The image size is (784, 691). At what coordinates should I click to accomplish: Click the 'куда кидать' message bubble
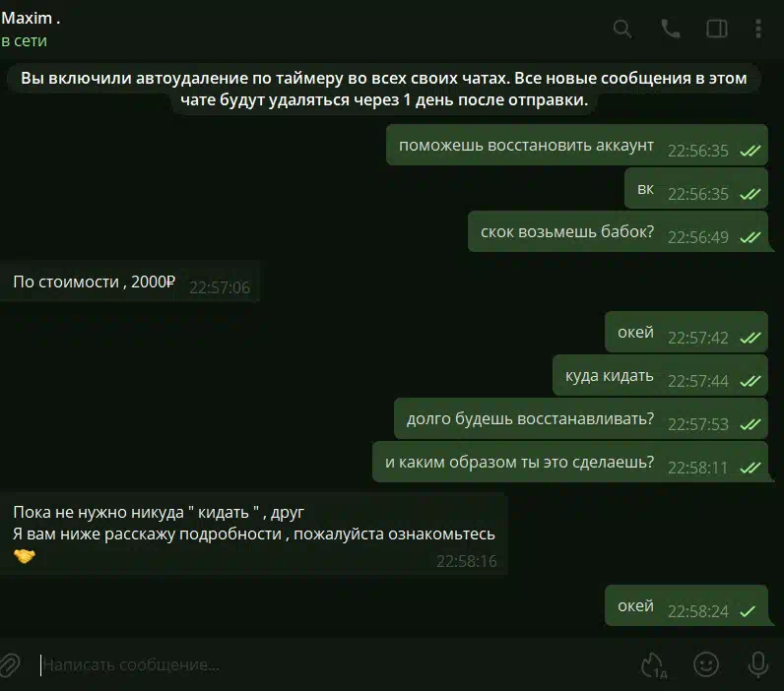tap(660, 375)
